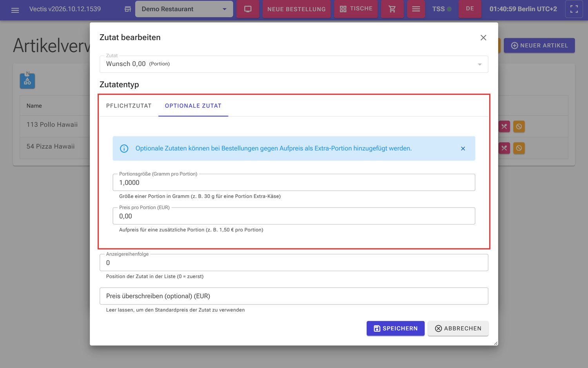
Task: Open the Tische view
Action: [x=356, y=9]
